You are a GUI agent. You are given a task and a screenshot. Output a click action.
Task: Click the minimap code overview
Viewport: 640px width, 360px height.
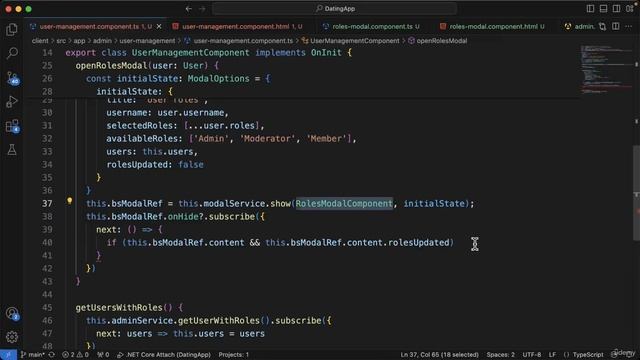[607, 69]
